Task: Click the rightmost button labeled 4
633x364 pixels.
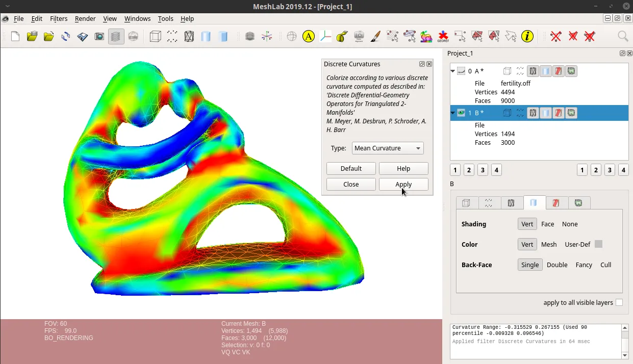Action: click(623, 170)
